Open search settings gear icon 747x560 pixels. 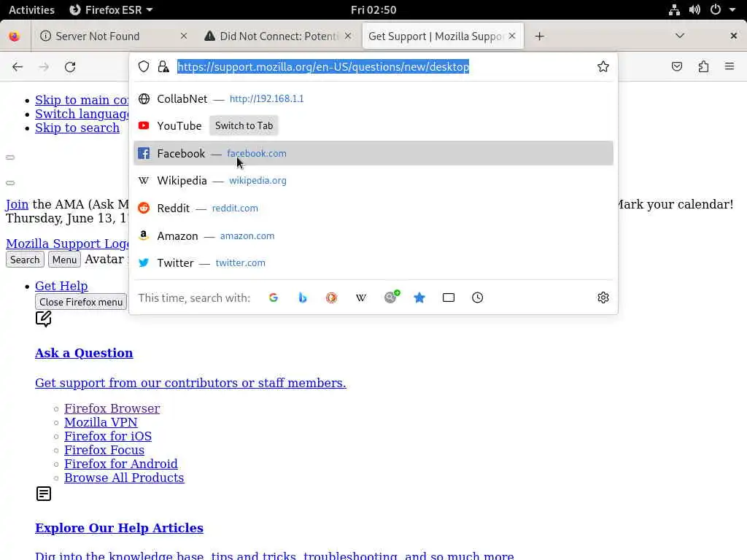(x=603, y=297)
